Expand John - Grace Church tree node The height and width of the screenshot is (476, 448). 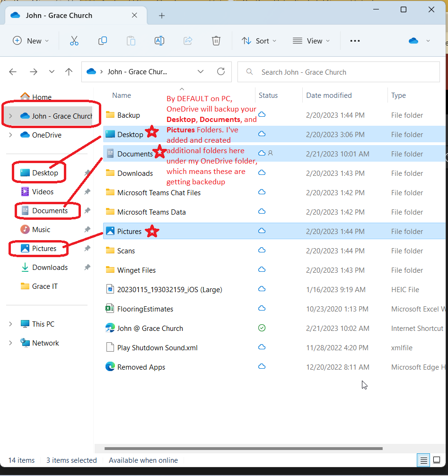click(10, 116)
